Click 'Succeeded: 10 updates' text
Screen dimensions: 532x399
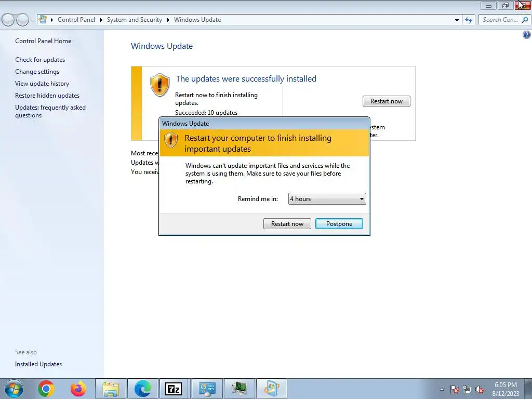click(x=206, y=113)
